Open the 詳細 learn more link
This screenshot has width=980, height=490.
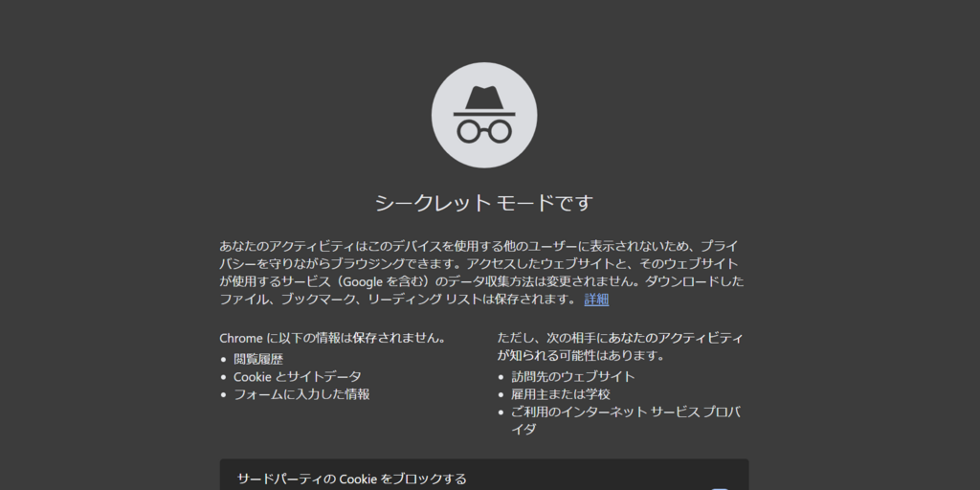coord(596,300)
